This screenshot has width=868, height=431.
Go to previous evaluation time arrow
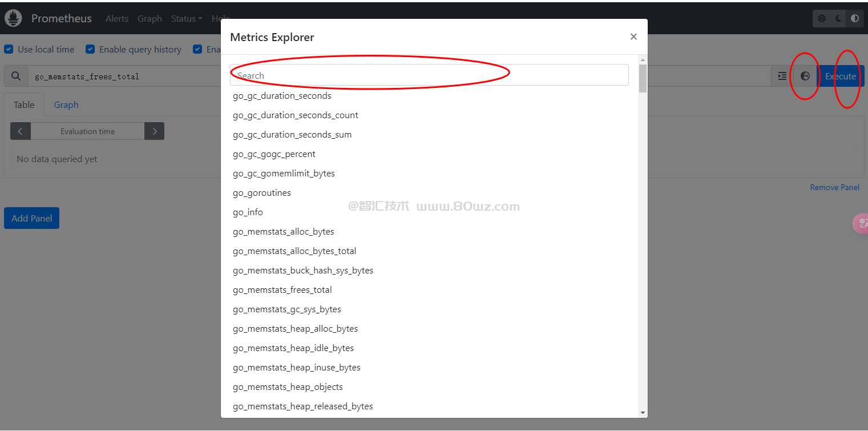click(21, 131)
